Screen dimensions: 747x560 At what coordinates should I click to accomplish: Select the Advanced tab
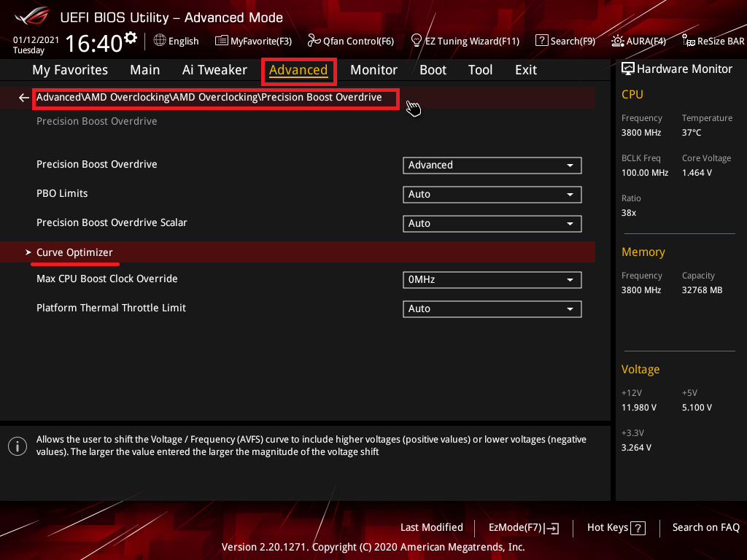(x=298, y=70)
